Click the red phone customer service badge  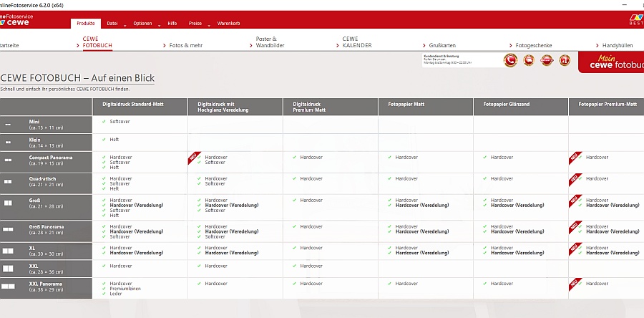pyautogui.click(x=510, y=60)
